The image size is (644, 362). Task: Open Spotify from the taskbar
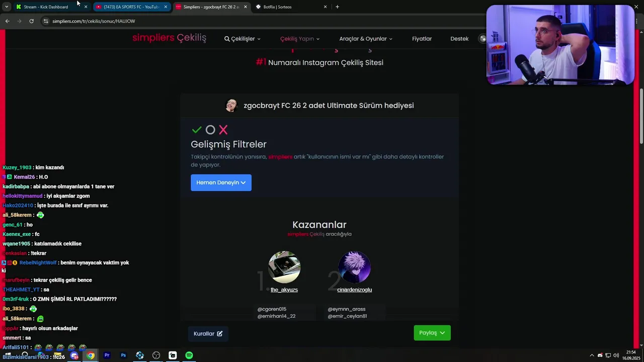tap(189, 355)
